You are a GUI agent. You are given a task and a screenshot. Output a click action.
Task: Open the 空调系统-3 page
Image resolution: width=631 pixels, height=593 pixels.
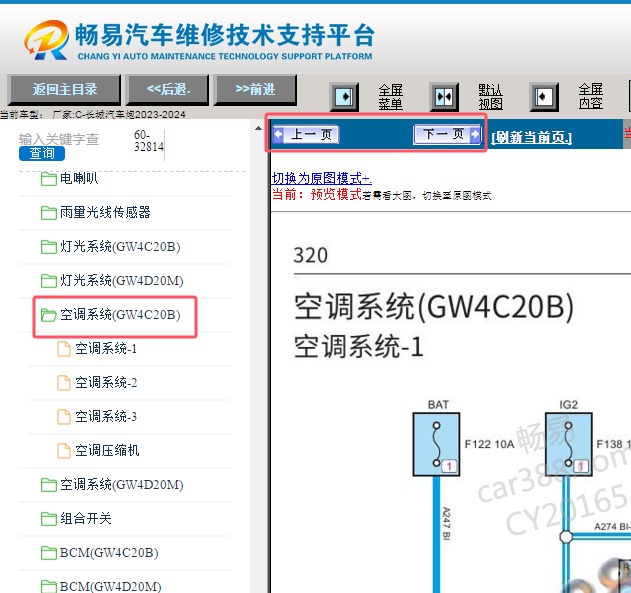click(97, 417)
